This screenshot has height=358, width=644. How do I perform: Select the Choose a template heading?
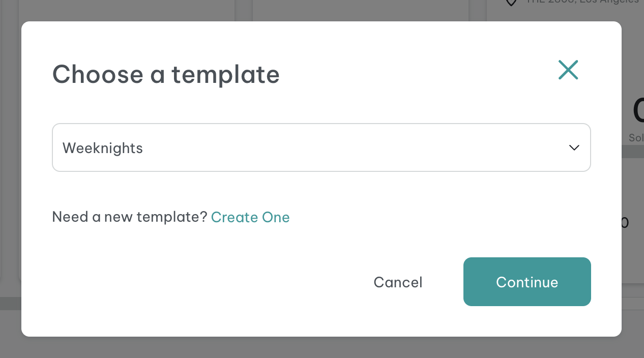(166, 74)
